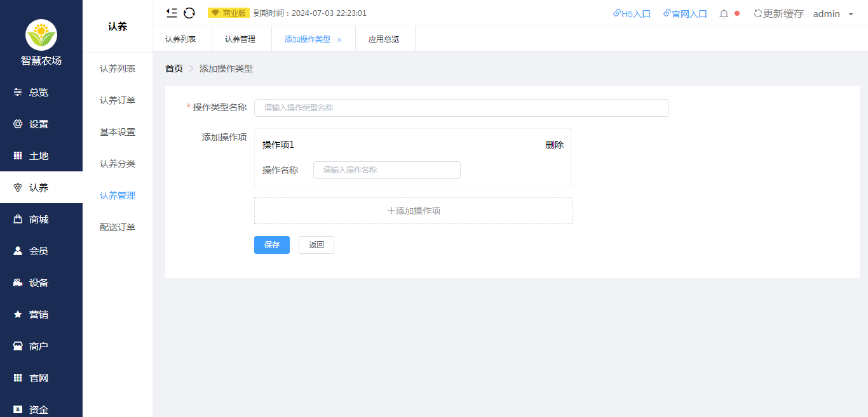Switch to the 认养管理 tab
Image resolution: width=868 pixels, height=417 pixels.
click(241, 39)
